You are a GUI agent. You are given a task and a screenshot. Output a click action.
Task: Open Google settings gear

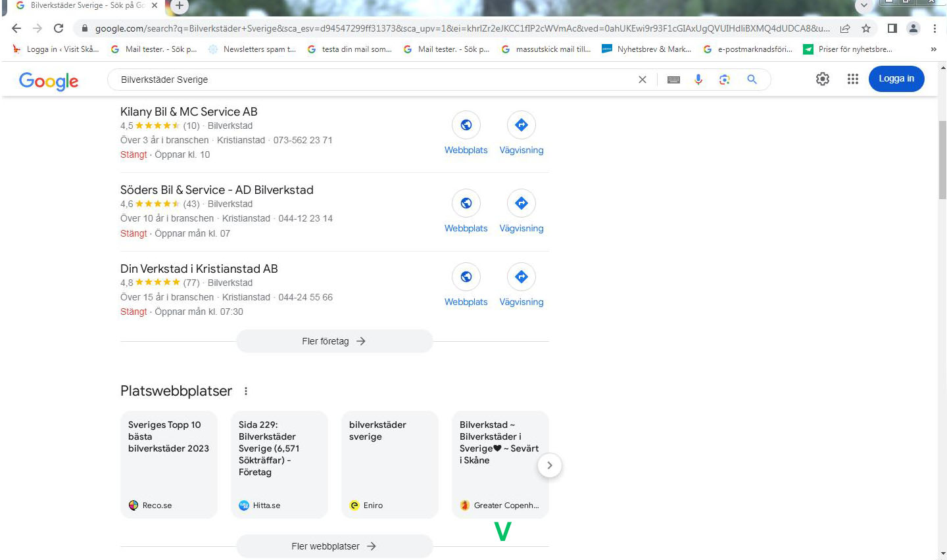click(x=823, y=79)
